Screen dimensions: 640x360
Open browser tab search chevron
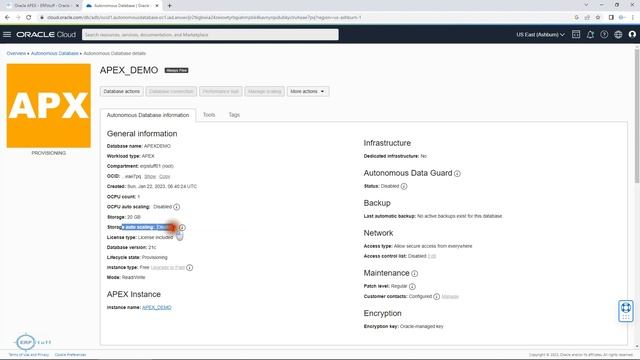click(586, 5)
